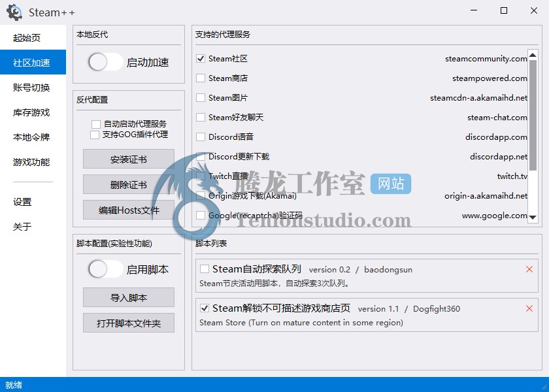Remove the Steam解锁不可描述游戏商店页 script via red X
The image size is (549, 392).
[529, 308]
